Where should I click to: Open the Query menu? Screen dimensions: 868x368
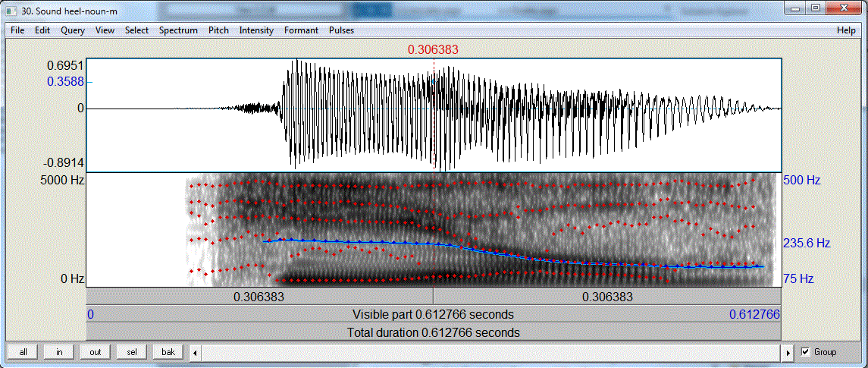73,30
